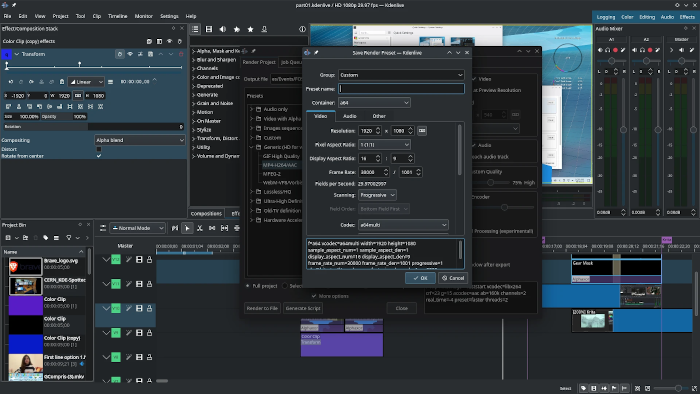Select the razor cut tool in timeline toolbar
Image resolution: width=700 pixels, height=394 pixels.
200,228
